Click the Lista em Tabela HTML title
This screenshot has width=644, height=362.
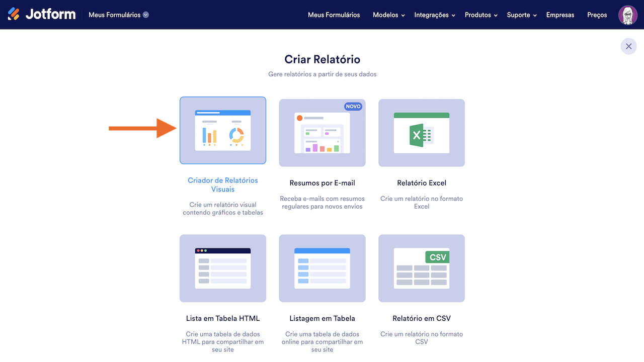(223, 318)
